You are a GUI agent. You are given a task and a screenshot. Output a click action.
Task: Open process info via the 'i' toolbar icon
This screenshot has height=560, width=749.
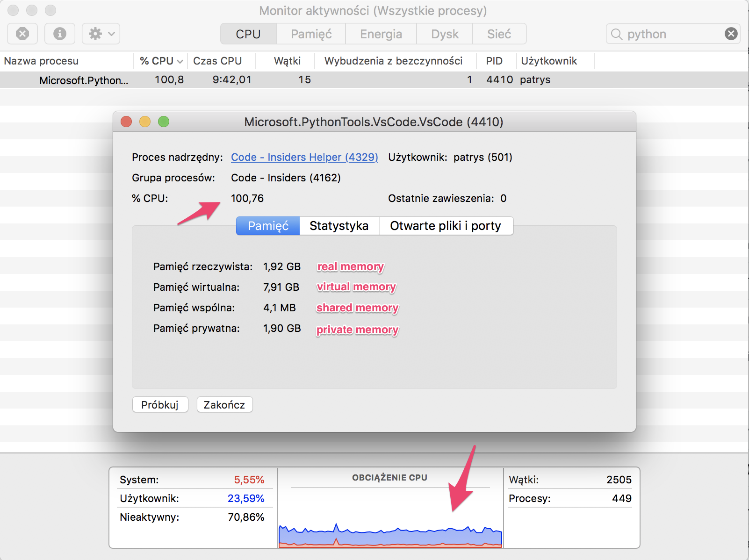tap(59, 33)
